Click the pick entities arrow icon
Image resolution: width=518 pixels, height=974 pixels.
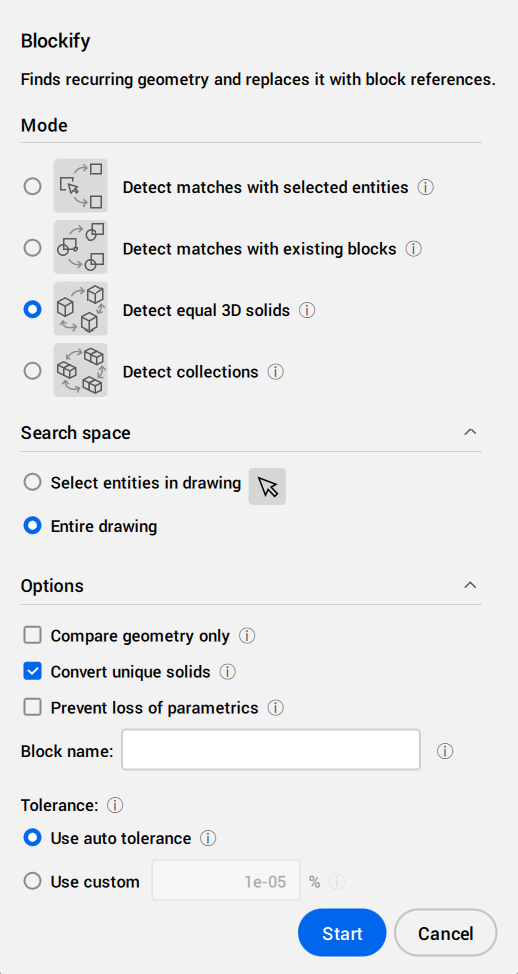[267, 486]
